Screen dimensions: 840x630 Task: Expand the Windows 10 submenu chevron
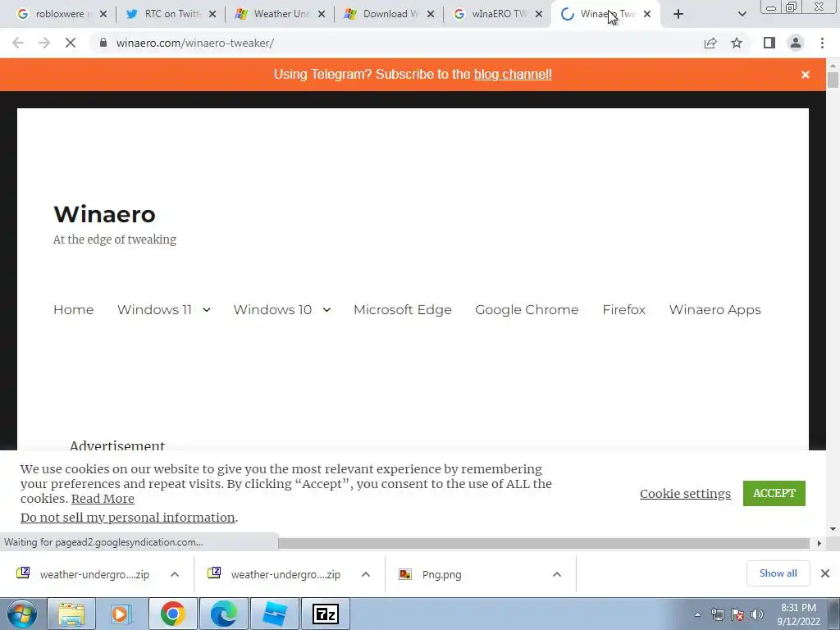click(x=326, y=309)
